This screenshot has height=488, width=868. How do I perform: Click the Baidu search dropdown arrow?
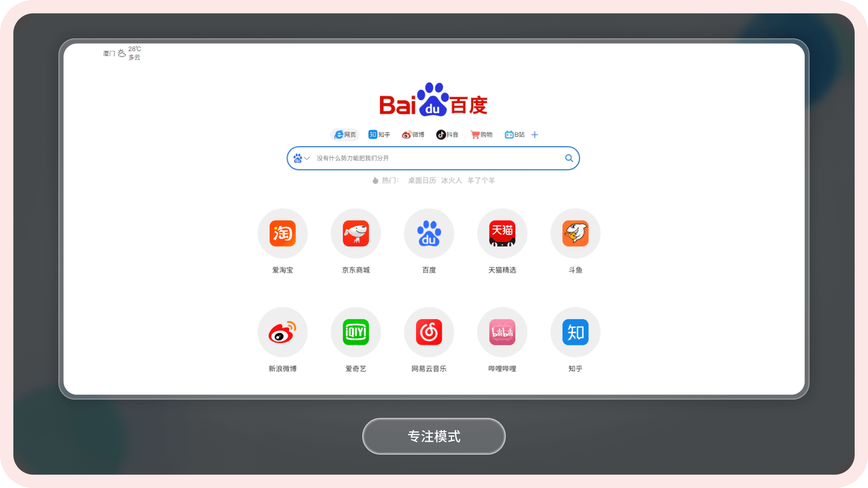[307, 158]
